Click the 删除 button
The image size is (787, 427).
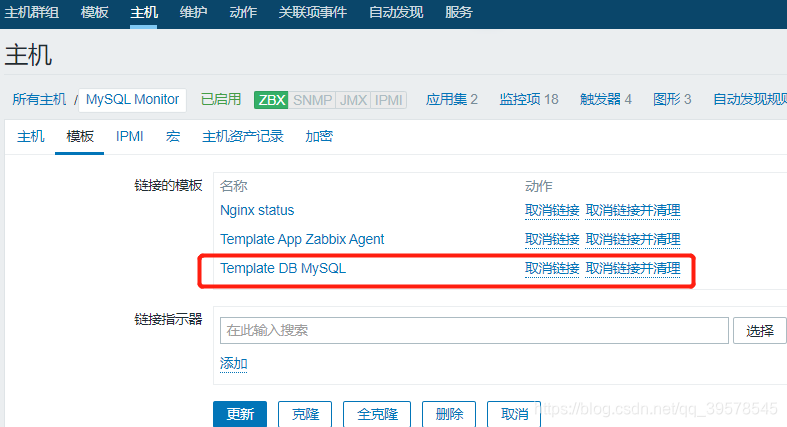point(449,414)
